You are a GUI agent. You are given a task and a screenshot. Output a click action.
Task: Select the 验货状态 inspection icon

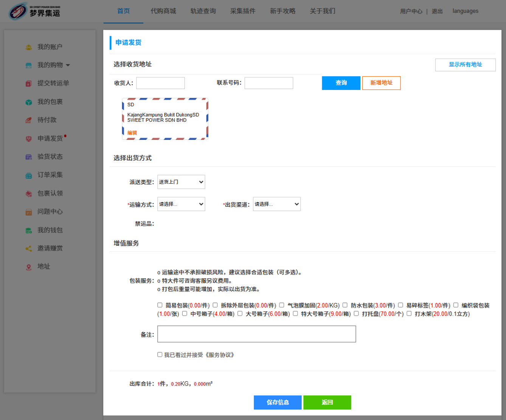(x=29, y=157)
